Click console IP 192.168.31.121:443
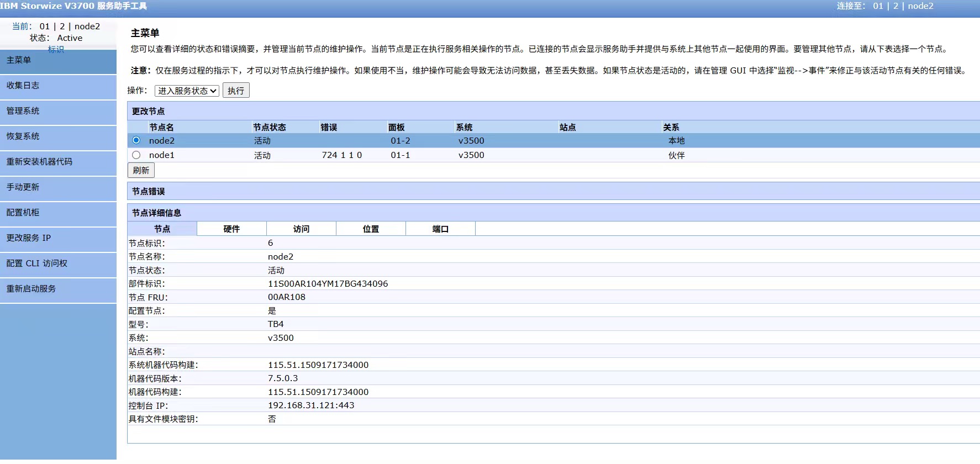980x464 pixels. [x=311, y=405]
